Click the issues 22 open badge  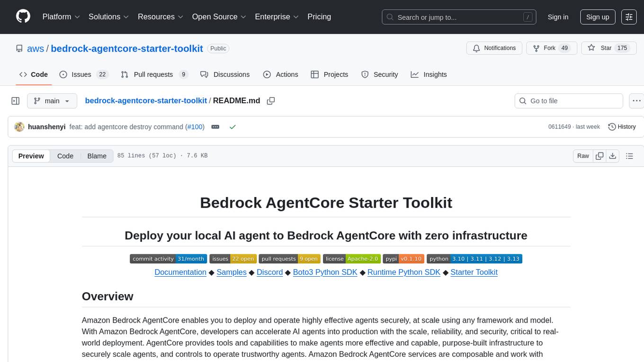233,259
